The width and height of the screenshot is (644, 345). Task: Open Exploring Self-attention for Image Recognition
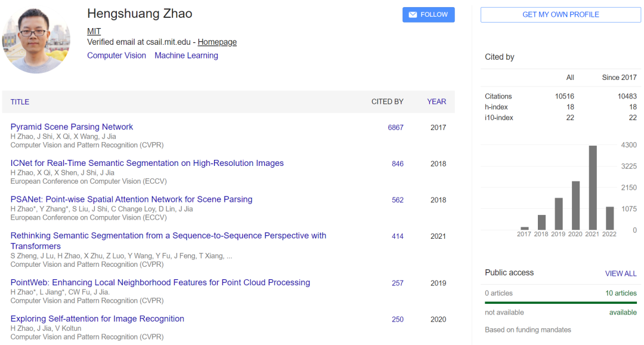point(97,319)
